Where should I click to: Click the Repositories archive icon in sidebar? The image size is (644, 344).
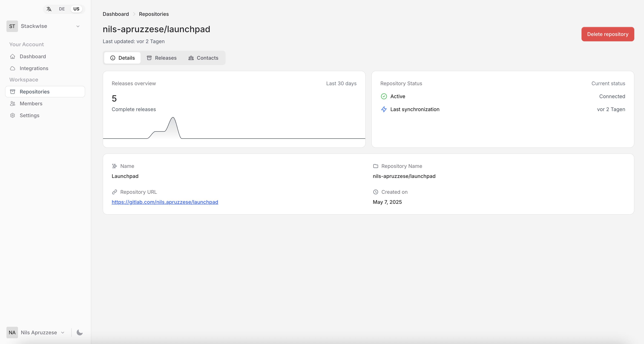[13, 91]
